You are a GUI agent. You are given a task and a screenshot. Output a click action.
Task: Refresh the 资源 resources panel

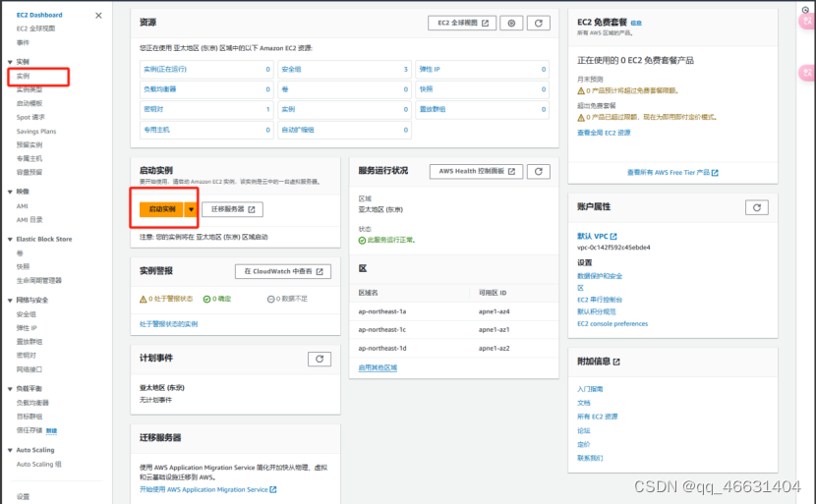coord(539,23)
